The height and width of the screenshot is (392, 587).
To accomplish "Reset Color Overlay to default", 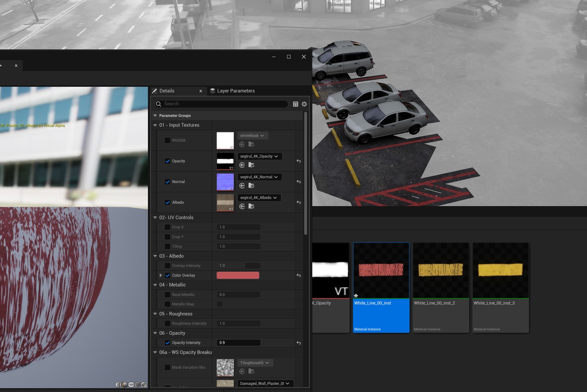I will coord(299,275).
